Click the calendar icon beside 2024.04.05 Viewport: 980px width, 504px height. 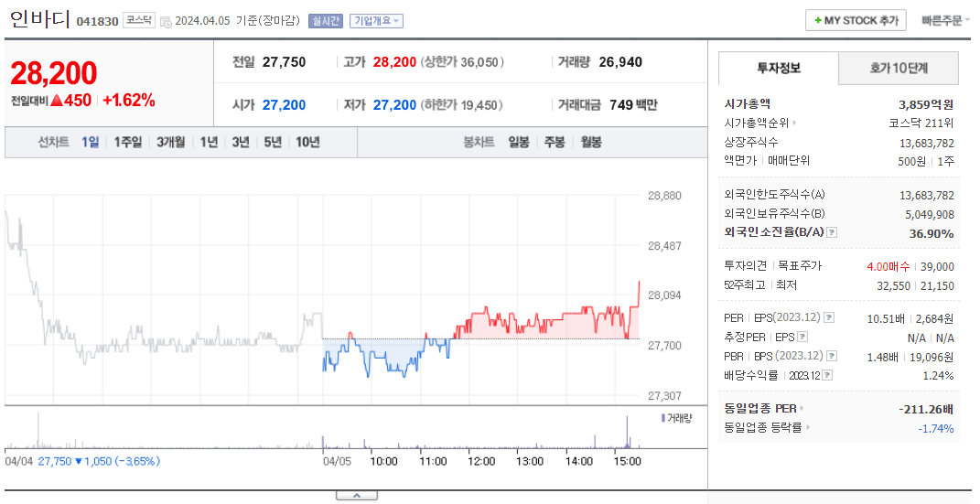click(166, 21)
